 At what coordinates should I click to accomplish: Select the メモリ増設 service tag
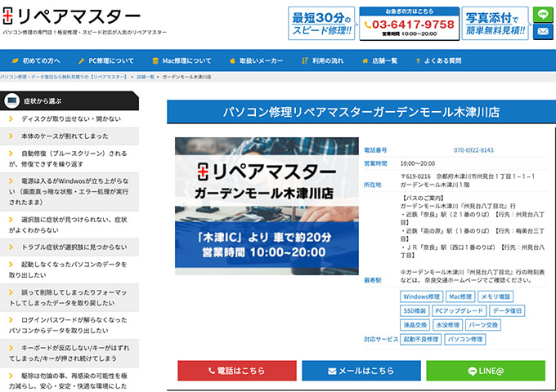click(x=495, y=296)
